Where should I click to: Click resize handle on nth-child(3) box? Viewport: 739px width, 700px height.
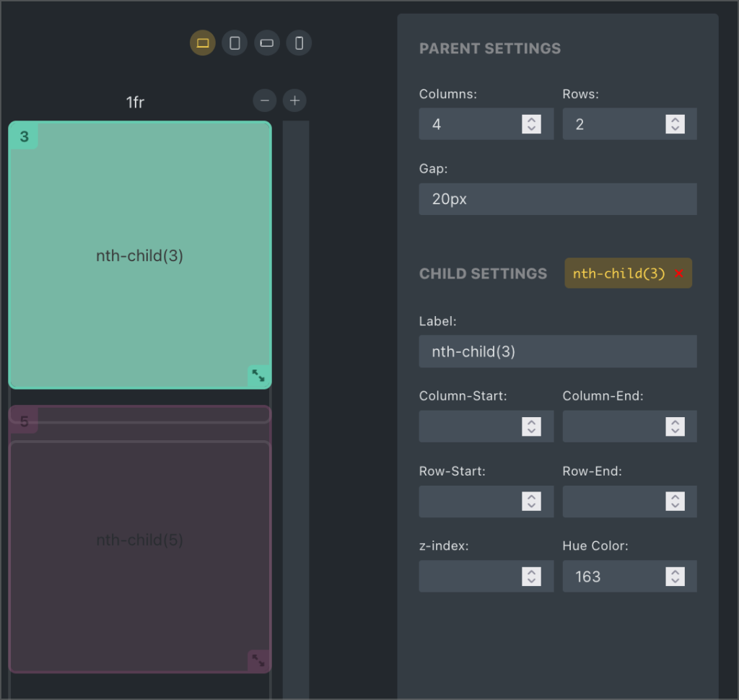coord(258,376)
